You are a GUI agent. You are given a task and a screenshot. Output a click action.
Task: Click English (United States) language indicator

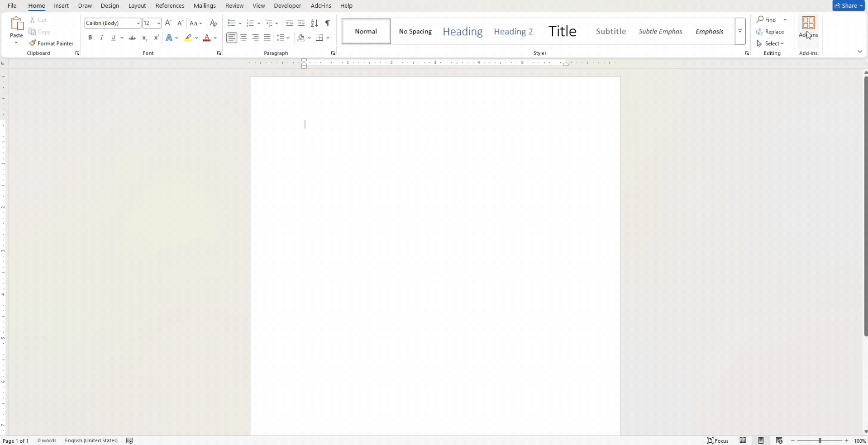point(91,441)
